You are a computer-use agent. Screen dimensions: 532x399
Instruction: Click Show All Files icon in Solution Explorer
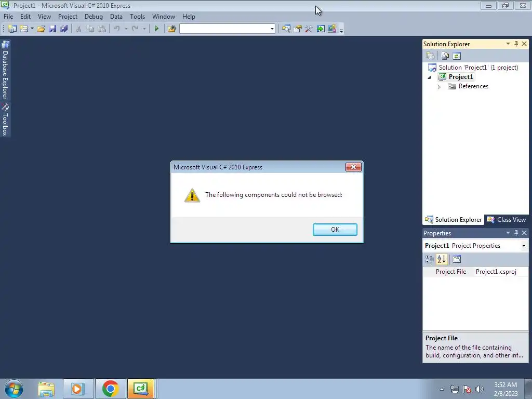(445, 56)
